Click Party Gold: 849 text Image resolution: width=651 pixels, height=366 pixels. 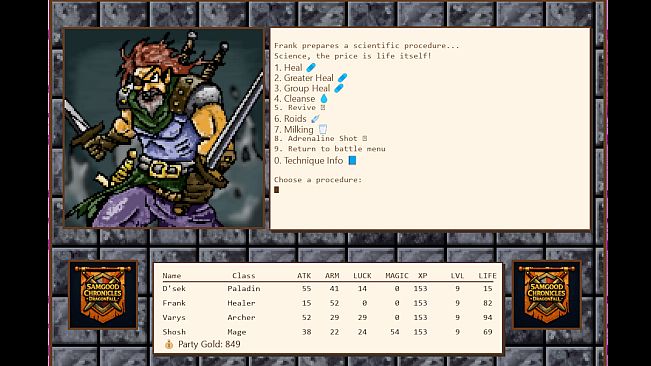coord(209,344)
